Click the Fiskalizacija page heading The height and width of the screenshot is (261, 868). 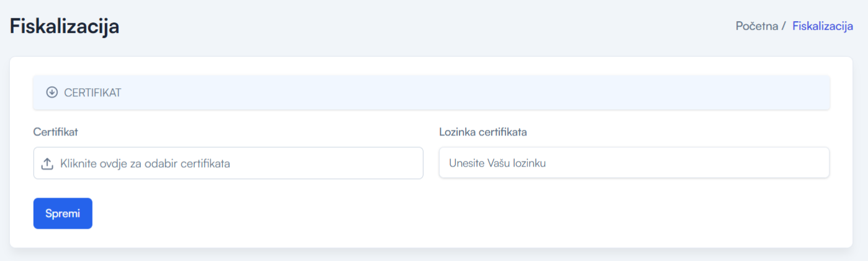click(65, 26)
